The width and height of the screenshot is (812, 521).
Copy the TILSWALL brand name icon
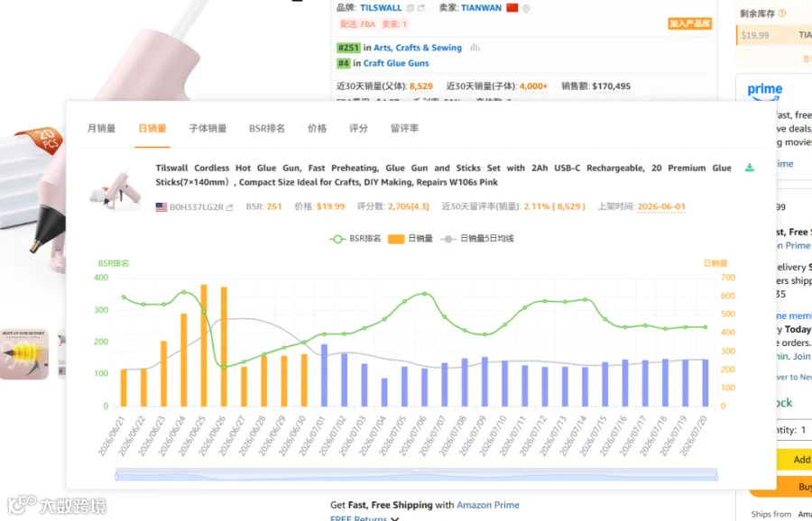tap(411, 8)
